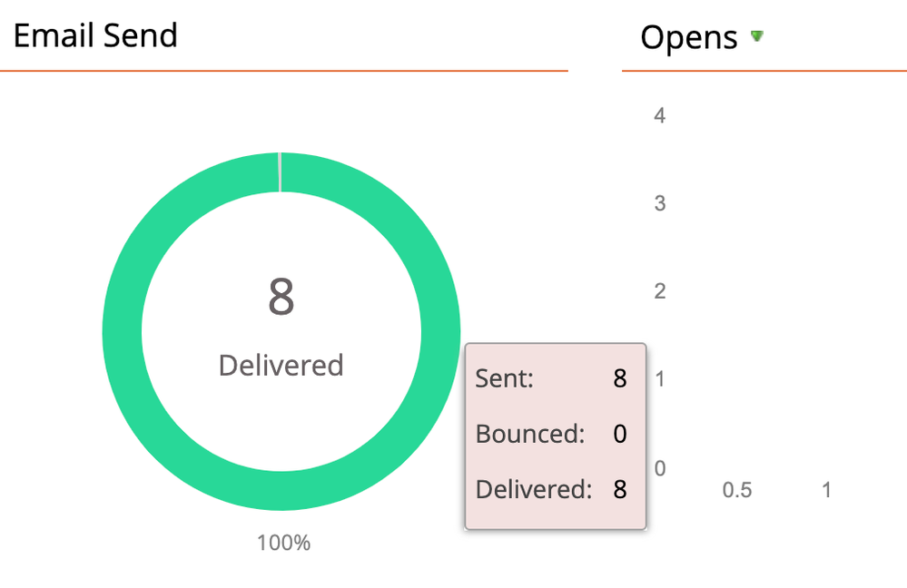
Task: Click the large 8 in donut center
Action: coord(281,297)
